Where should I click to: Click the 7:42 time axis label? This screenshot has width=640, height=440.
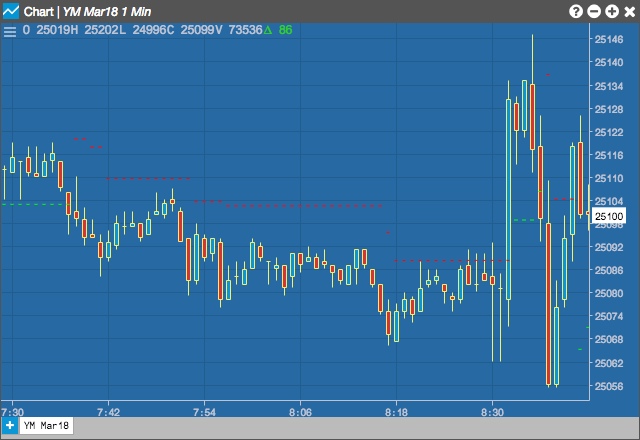[109, 412]
